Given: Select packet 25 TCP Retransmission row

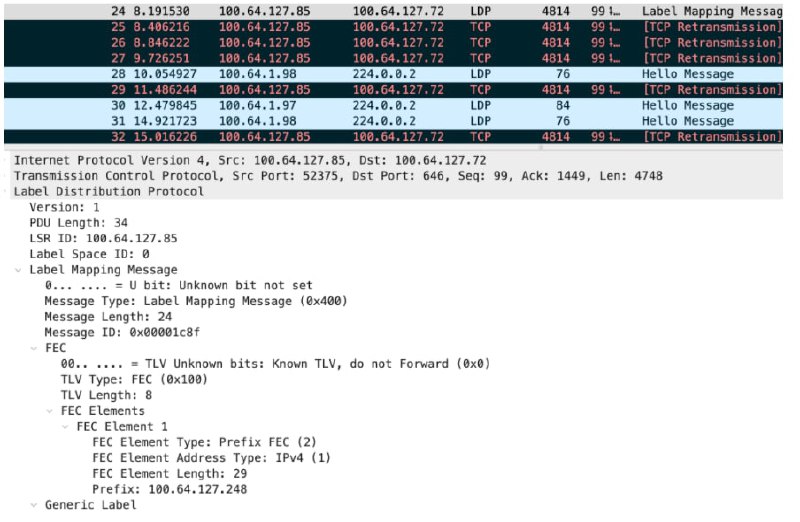Looking at the screenshot, I should (x=393, y=27).
